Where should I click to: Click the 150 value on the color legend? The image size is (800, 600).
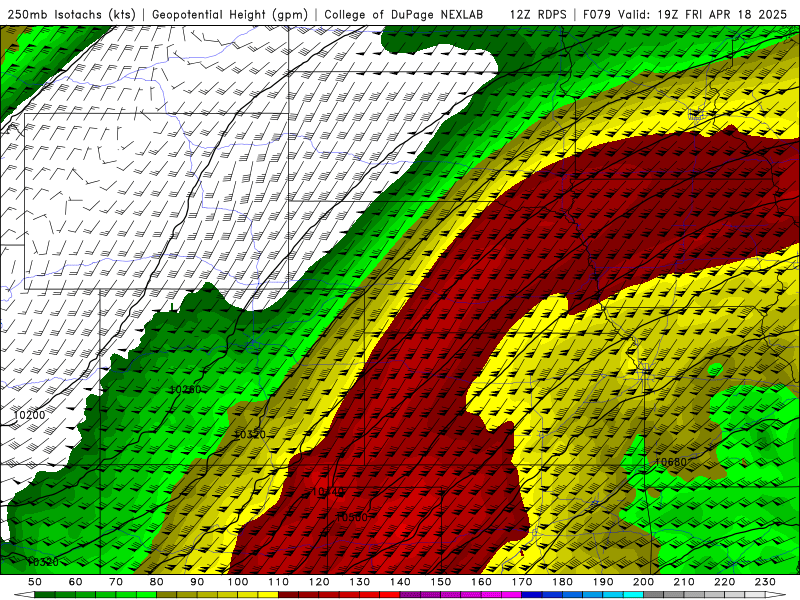click(x=441, y=582)
